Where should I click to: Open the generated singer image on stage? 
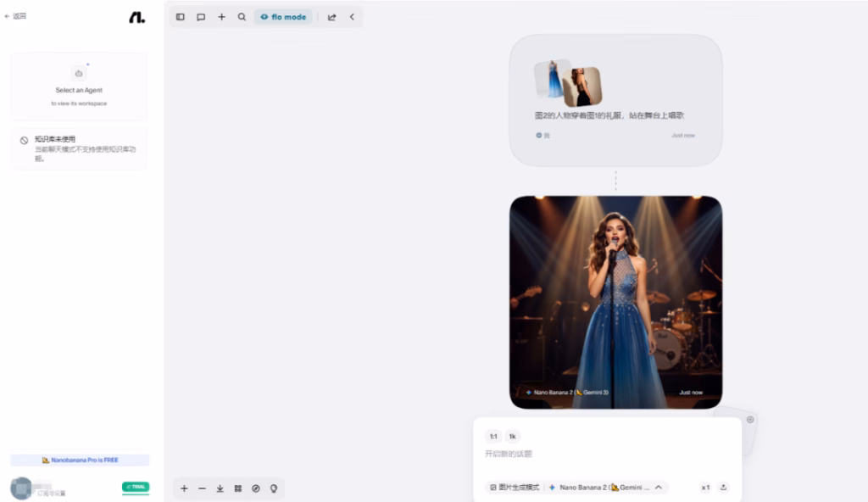click(615, 301)
